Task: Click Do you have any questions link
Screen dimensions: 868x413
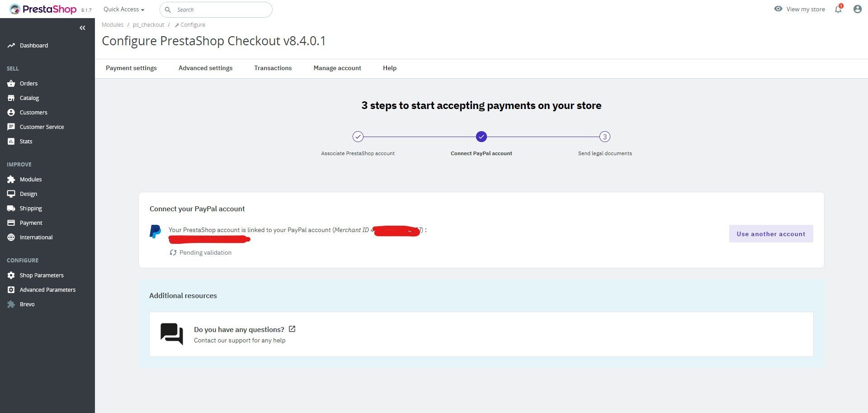Action: [x=239, y=329]
